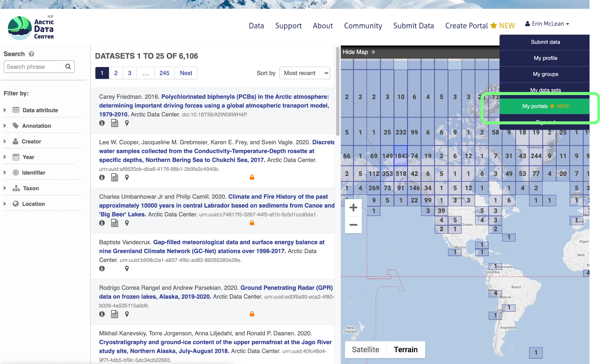Viewport: 600px width, 364px height.
Task: Go to the Next results page
Action: pos(186,73)
